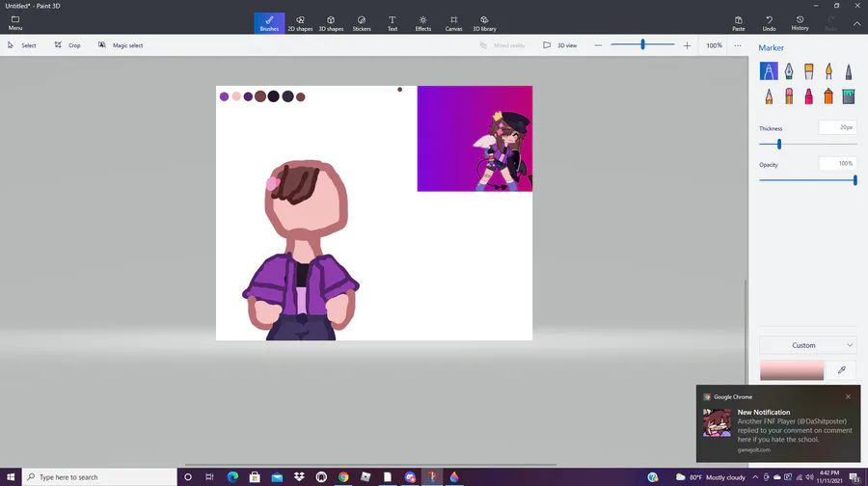
Task: Select the Calligraphy pen brush
Action: coord(789,71)
